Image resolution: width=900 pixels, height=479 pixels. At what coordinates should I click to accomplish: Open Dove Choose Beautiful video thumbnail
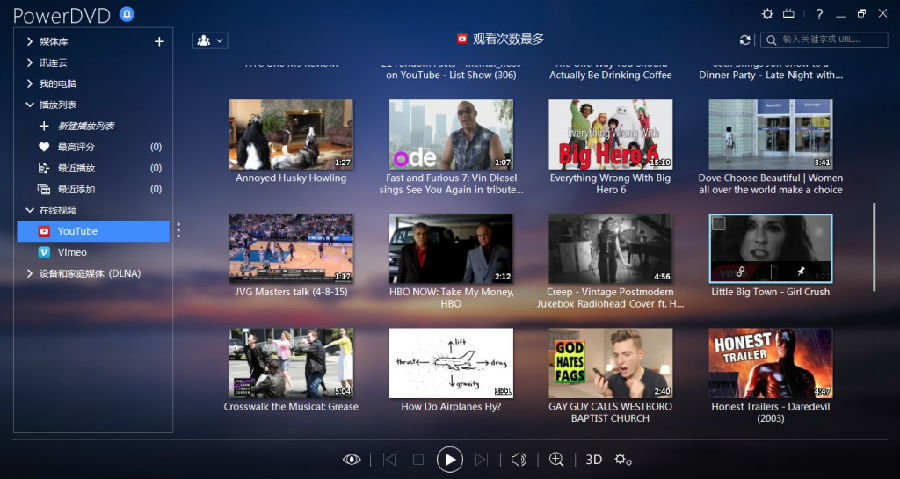pos(770,134)
